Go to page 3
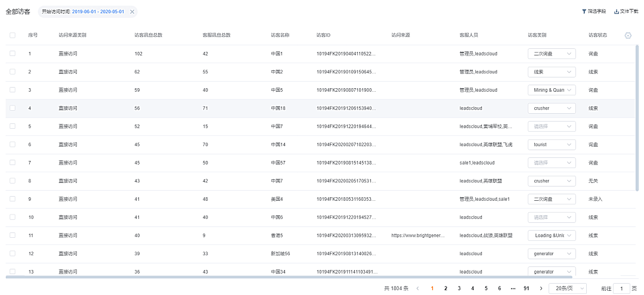The width and height of the screenshot is (644, 295). pyautogui.click(x=459, y=288)
